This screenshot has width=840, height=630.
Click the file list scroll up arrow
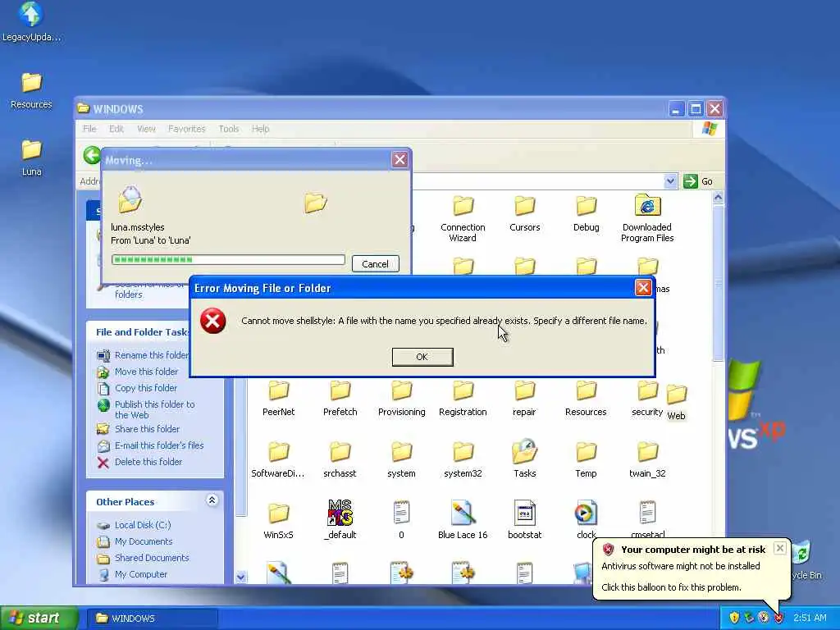[718, 198]
